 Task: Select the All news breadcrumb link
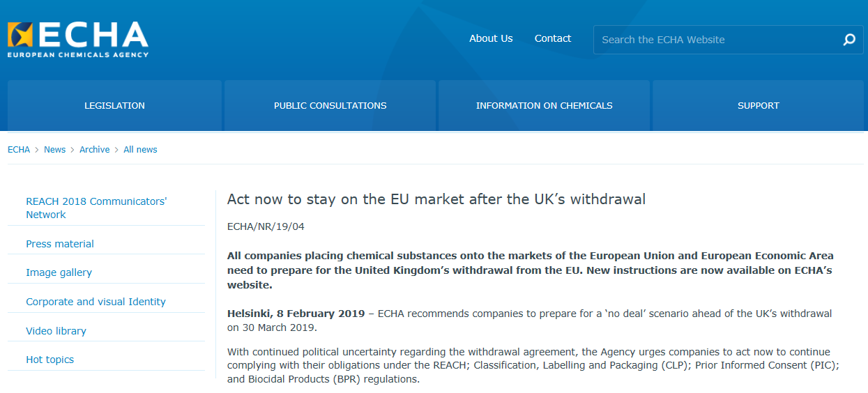140,150
